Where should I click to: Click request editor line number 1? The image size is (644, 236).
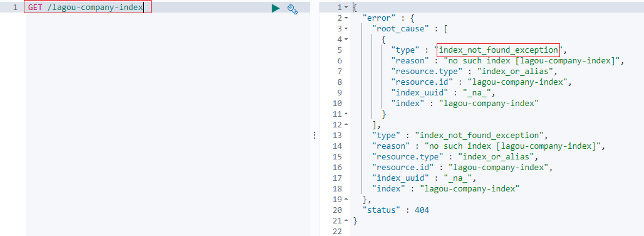click(x=15, y=8)
